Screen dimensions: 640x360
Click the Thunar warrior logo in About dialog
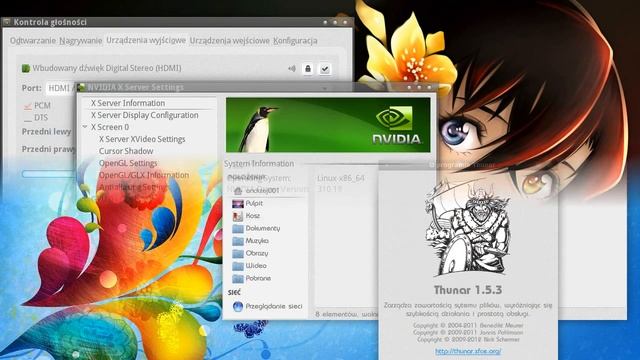point(468,229)
